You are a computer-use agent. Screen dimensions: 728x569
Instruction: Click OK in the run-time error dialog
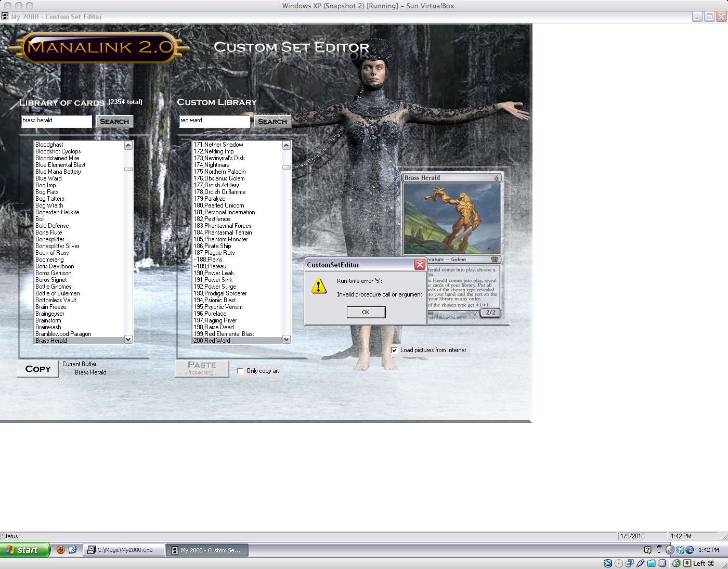[x=366, y=312]
